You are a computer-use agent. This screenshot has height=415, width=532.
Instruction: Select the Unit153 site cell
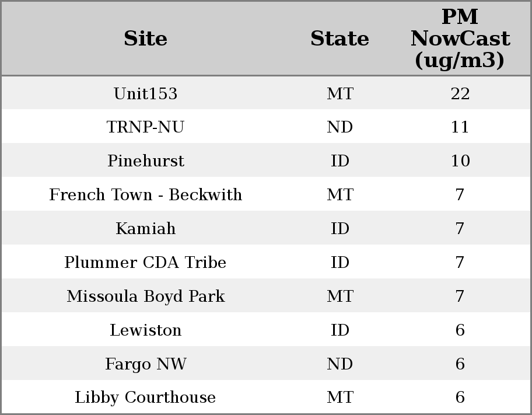[x=145, y=94]
